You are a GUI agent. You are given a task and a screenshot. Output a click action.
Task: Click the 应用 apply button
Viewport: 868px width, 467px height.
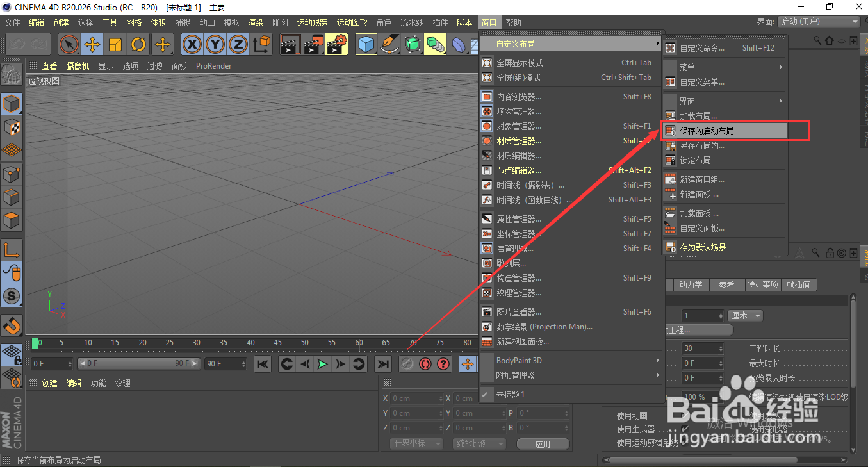[543, 444]
